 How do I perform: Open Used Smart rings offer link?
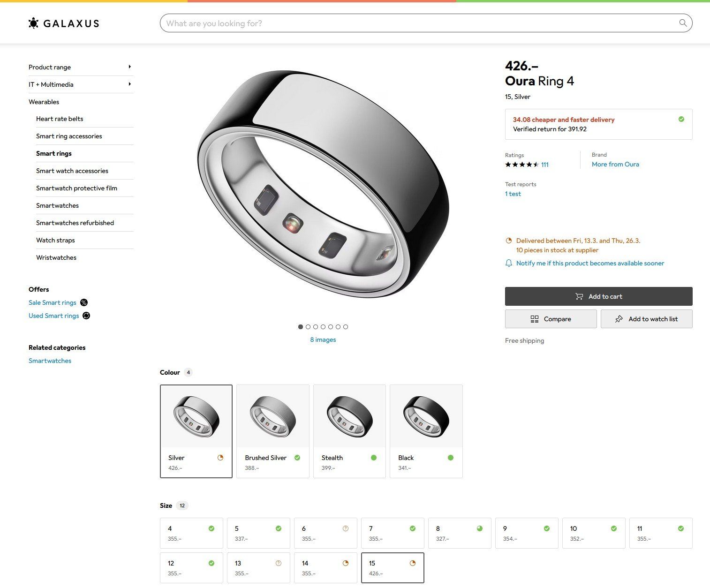click(54, 316)
